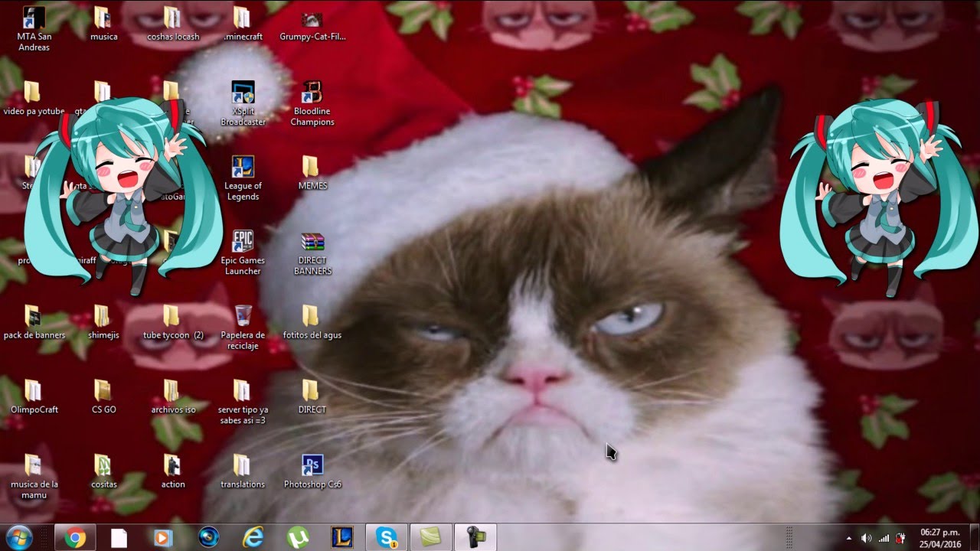This screenshot has height=551, width=980.
Task: Select the coshas locash folder
Action: point(173,24)
